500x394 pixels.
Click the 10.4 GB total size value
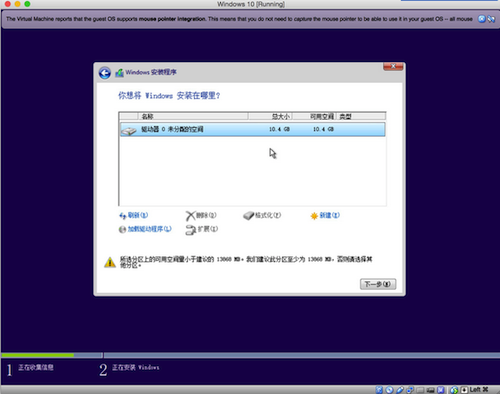(279, 129)
